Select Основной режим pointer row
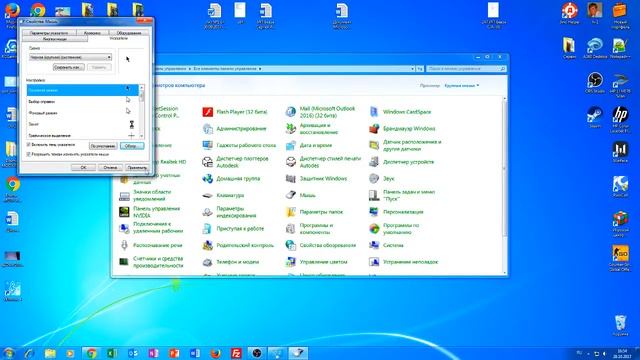The image size is (640, 360). point(82,90)
